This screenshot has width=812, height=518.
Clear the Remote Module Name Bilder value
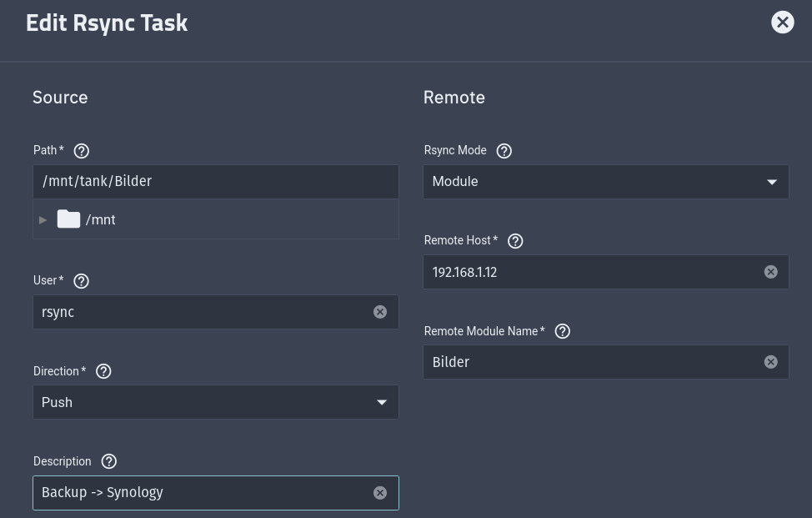point(771,362)
